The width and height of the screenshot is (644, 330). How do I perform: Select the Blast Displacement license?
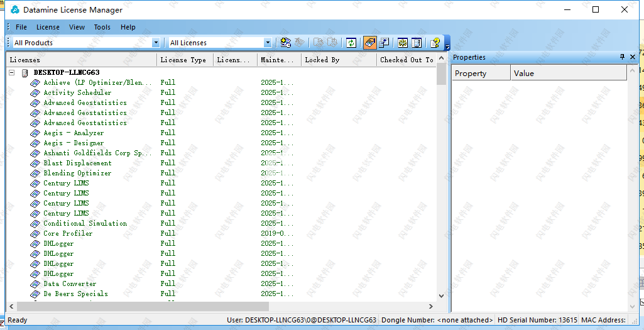click(78, 163)
